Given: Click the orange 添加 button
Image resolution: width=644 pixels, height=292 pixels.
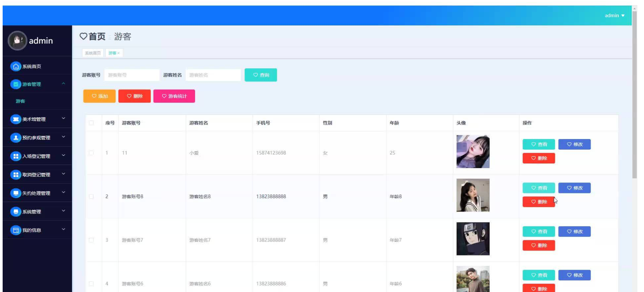Looking at the screenshot, I should tap(99, 96).
